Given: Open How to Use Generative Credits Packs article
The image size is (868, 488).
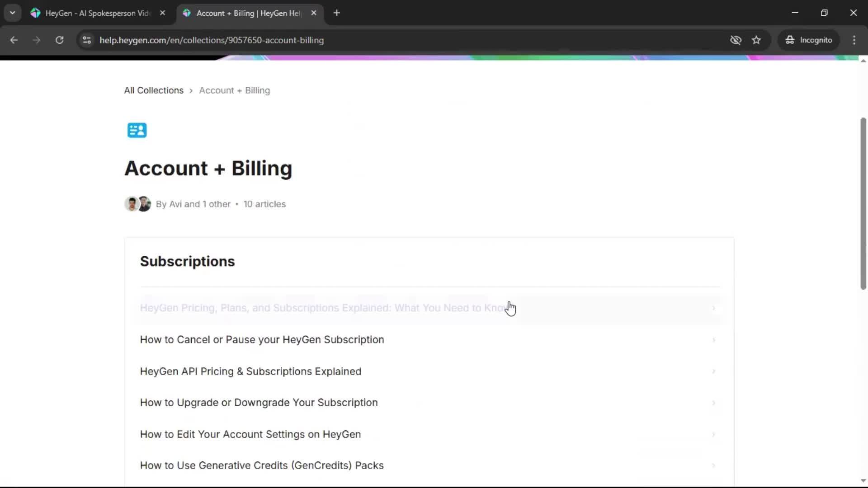Looking at the screenshot, I should (x=261, y=465).
